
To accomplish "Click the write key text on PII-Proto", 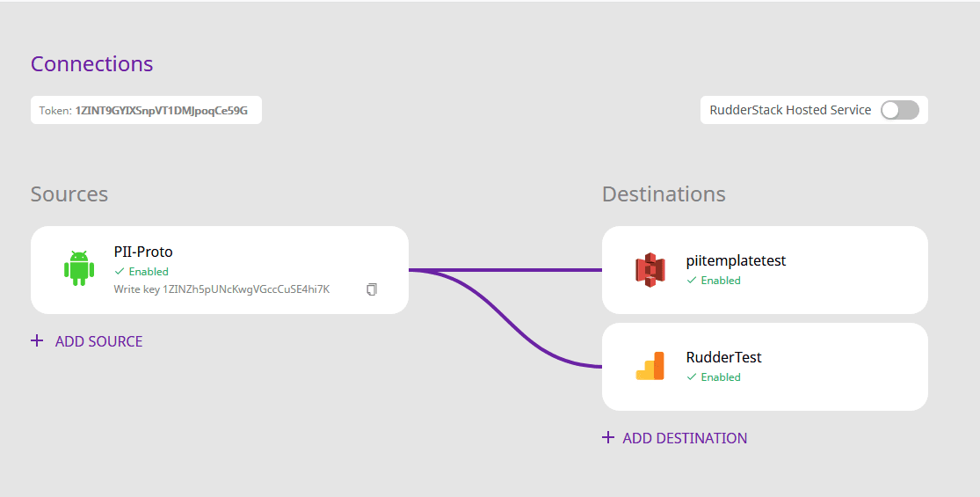I will coord(221,289).
